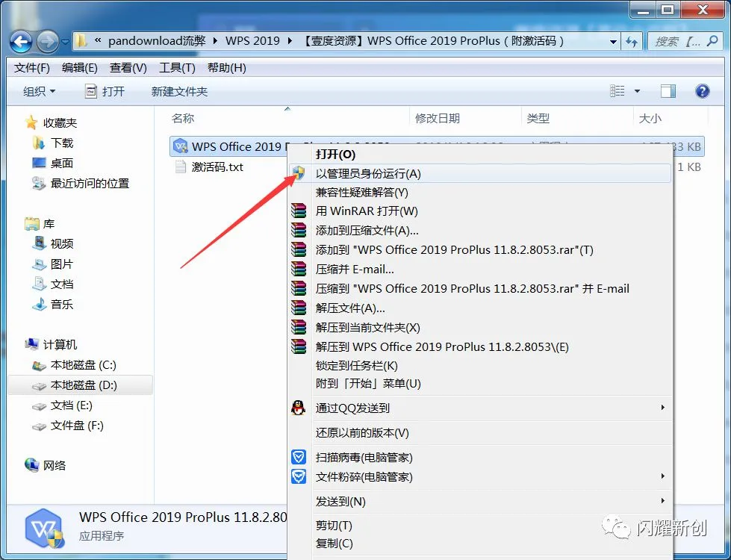Click the refresh icon beside address bar
731x560 pixels.
pyautogui.click(x=632, y=42)
